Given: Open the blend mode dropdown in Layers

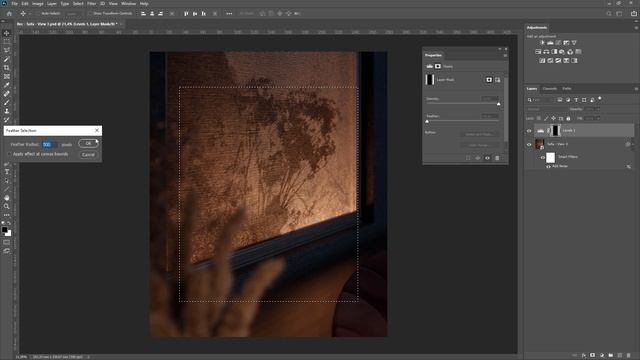Looking at the screenshot, I should tap(547, 109).
